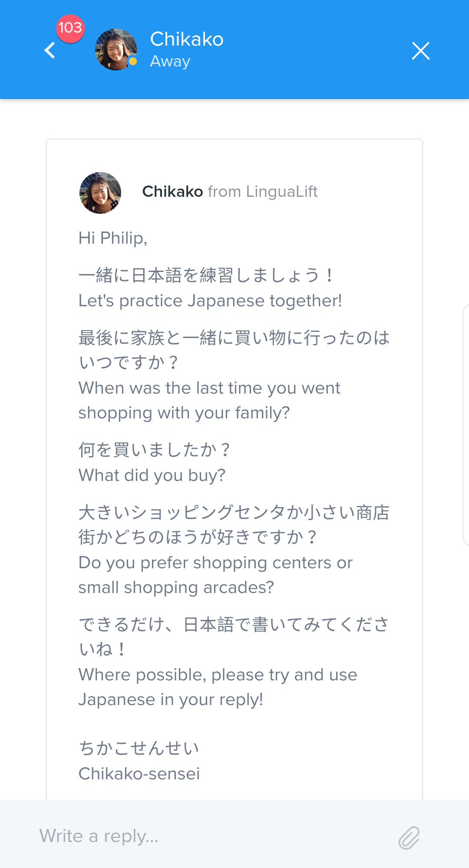Go back using the left arrow
Viewport: 469px width, 868px height.
pos(50,50)
